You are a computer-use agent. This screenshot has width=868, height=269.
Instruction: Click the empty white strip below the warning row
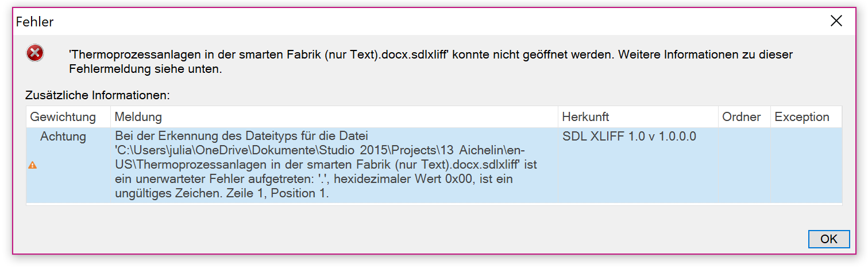pyautogui.click(x=434, y=204)
